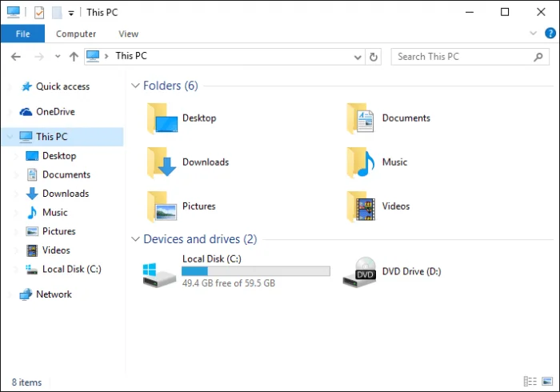Click the This PC title bar system icon
Image resolution: width=560 pixels, height=392 pixels.
click(14, 12)
